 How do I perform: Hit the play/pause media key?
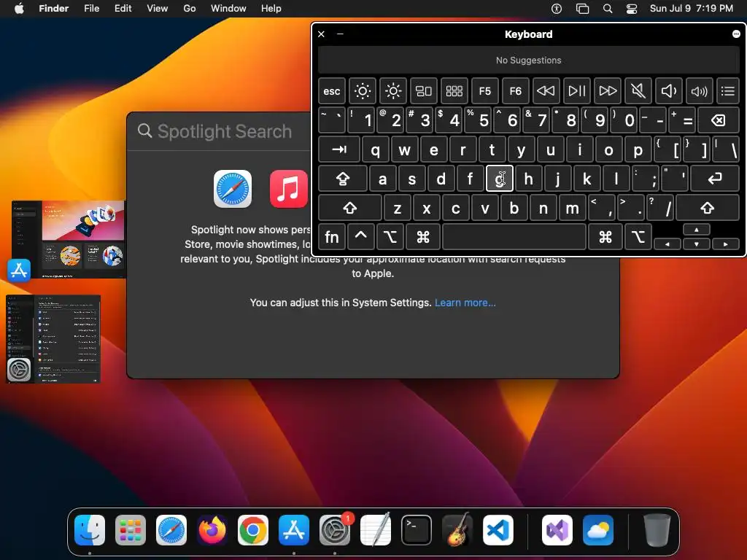click(577, 91)
